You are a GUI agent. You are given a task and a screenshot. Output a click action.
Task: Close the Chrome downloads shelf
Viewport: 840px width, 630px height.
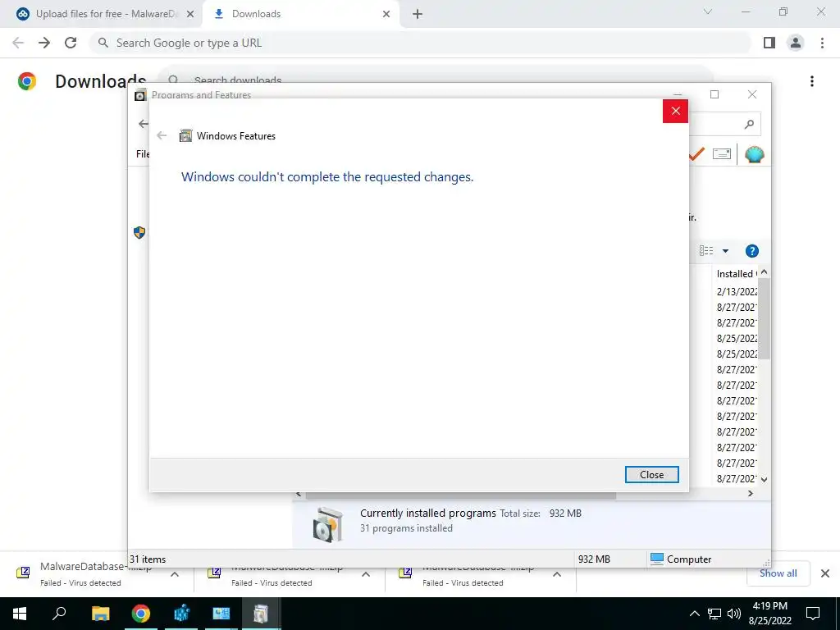825,573
